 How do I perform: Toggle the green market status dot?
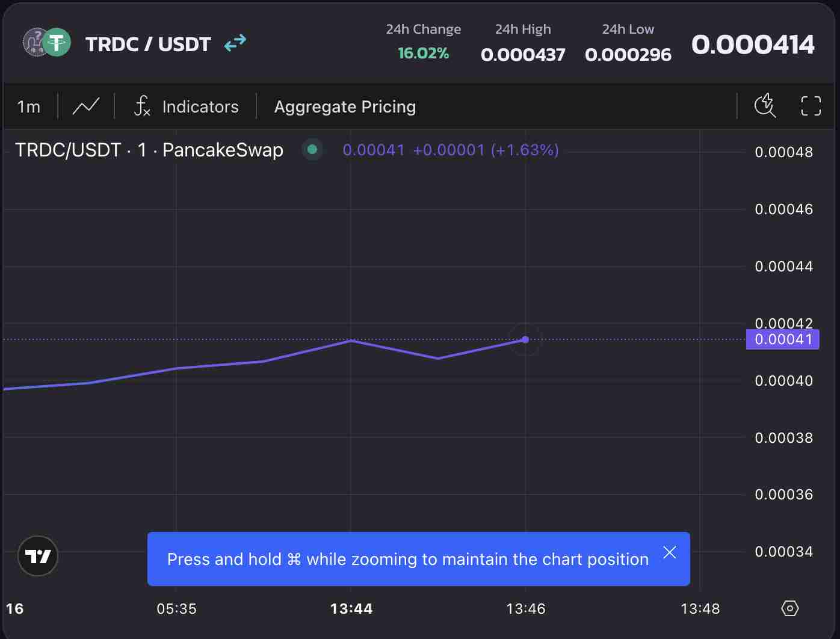tap(312, 149)
